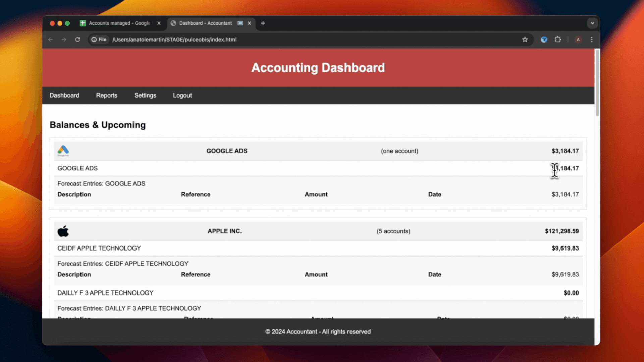Click Date column under CEIDF forecast

(435, 274)
